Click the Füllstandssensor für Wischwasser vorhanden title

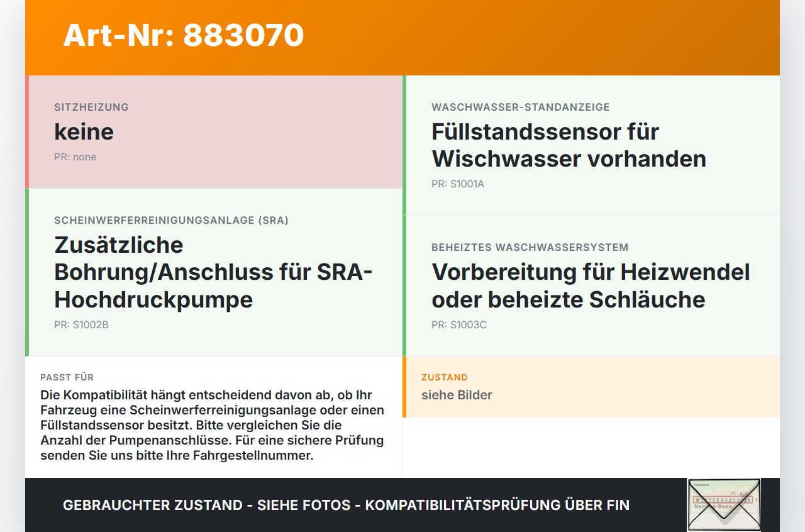(569, 145)
